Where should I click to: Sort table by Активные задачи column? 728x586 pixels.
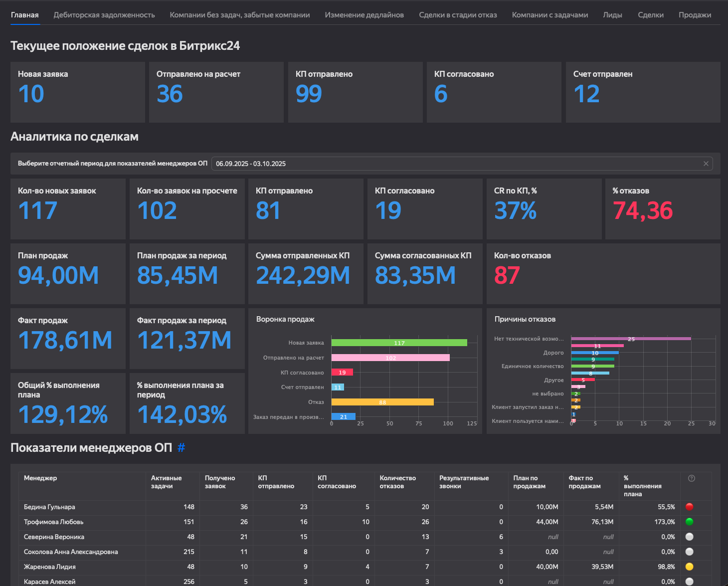[167, 482]
